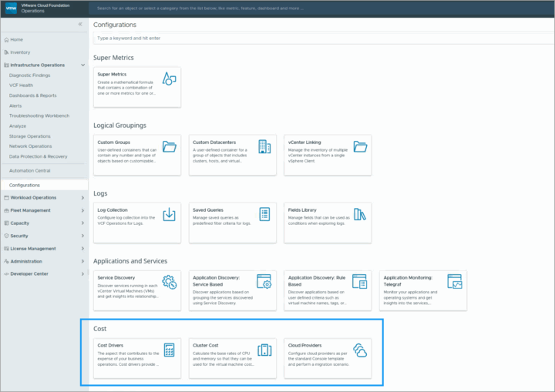Click Inventory text in sidebar

tap(20, 52)
